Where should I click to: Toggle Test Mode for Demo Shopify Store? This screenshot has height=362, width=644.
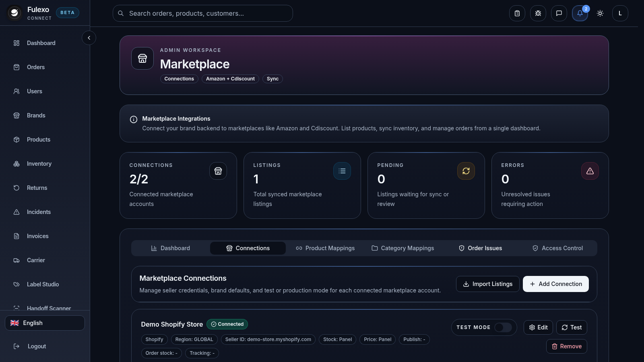click(x=503, y=327)
